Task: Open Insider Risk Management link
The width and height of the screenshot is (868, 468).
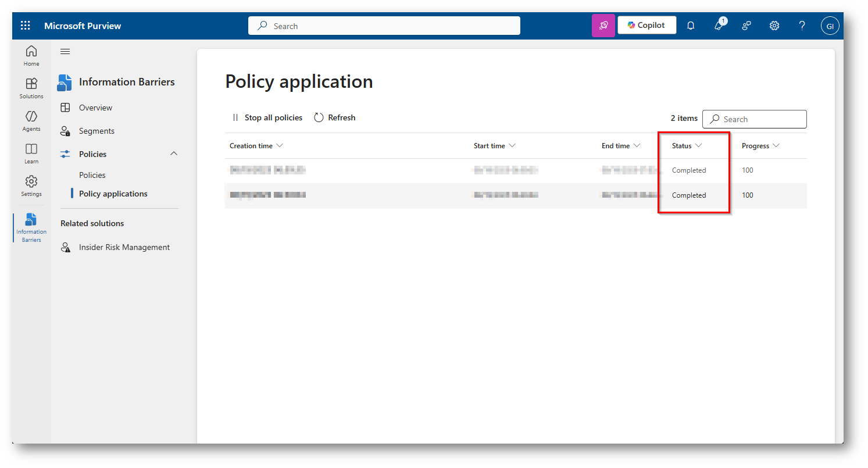Action: [124, 247]
